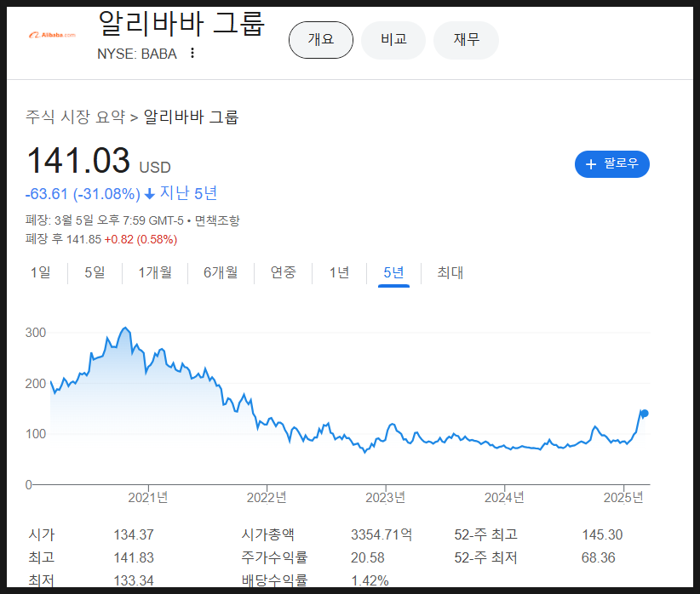Click the 주가수익률 value 20.58

367,558
